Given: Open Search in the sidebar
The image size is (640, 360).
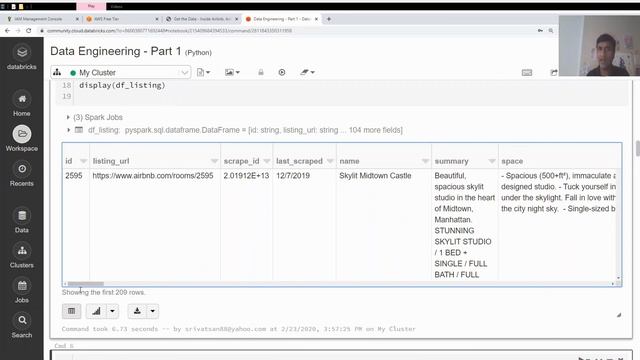Looking at the screenshot, I should click(x=22, y=326).
